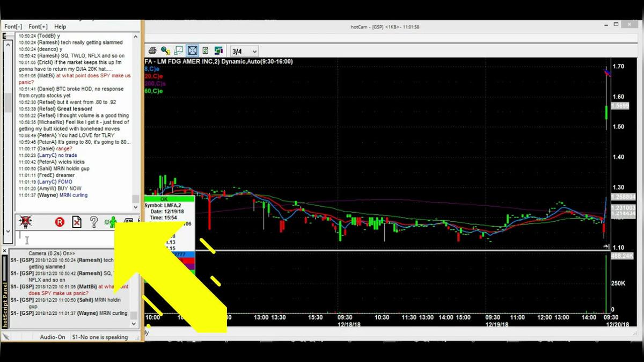This screenshot has height=362, width=644.
Task: Click the key magnifier toolbar icon
Action: point(165,51)
